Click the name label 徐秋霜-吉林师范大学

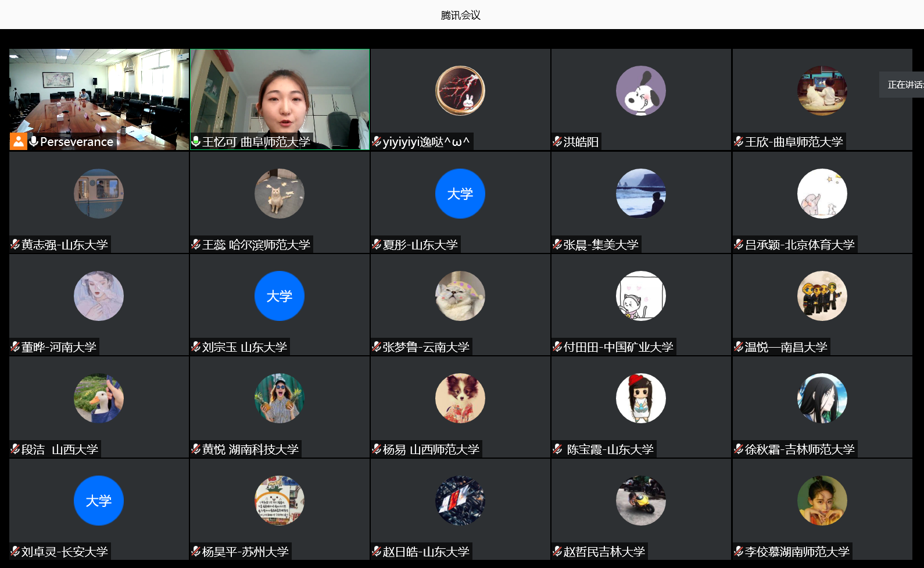point(799,449)
